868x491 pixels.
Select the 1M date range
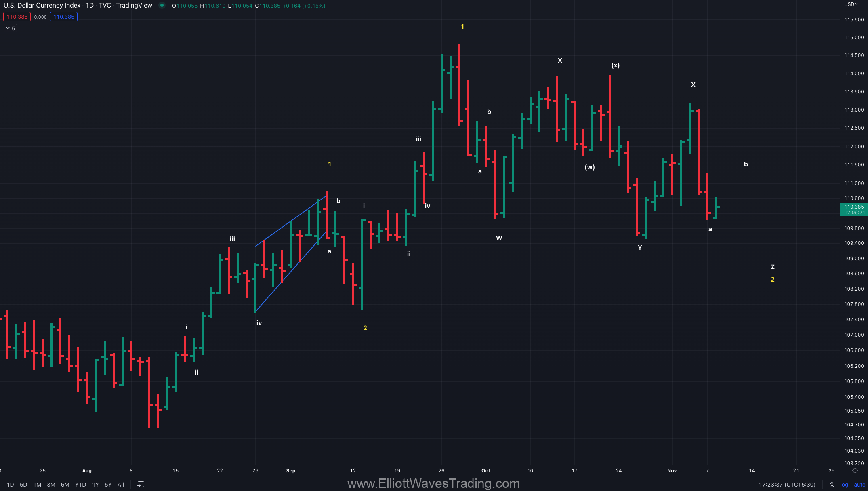coord(37,485)
